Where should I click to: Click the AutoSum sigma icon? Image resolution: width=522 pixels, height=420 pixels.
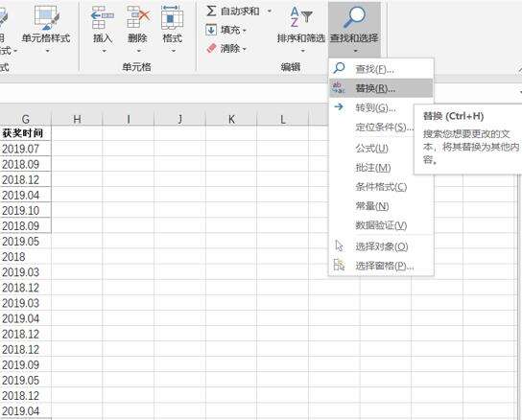[211, 11]
